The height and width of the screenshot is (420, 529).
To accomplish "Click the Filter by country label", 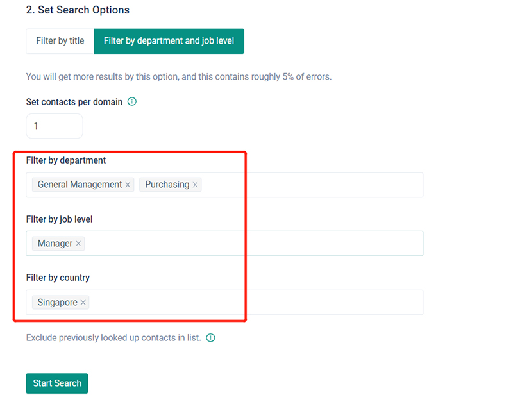I will 58,278.
